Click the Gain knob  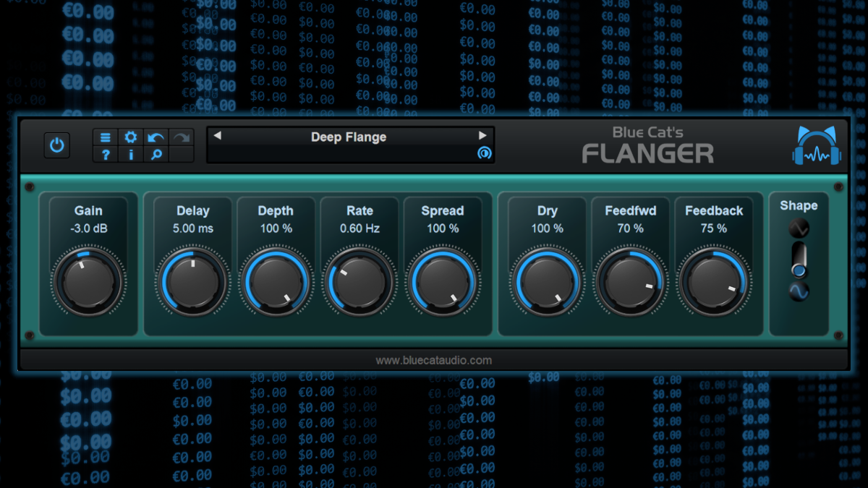(88, 282)
